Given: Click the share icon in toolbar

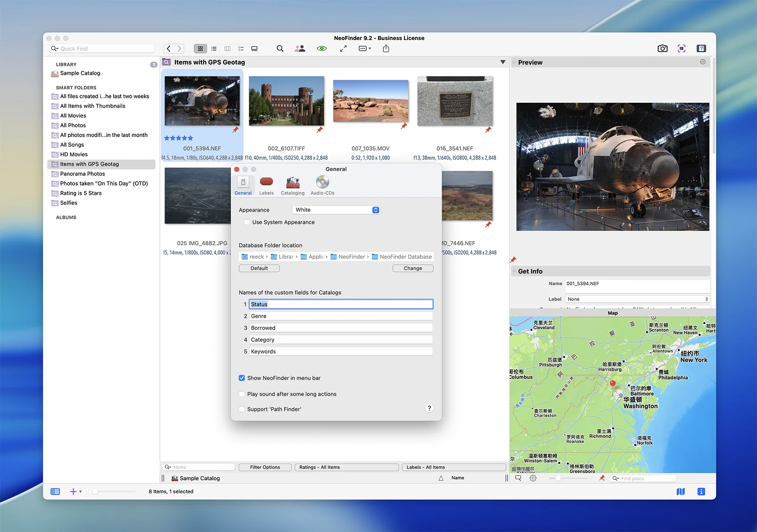Looking at the screenshot, I should tap(386, 49).
